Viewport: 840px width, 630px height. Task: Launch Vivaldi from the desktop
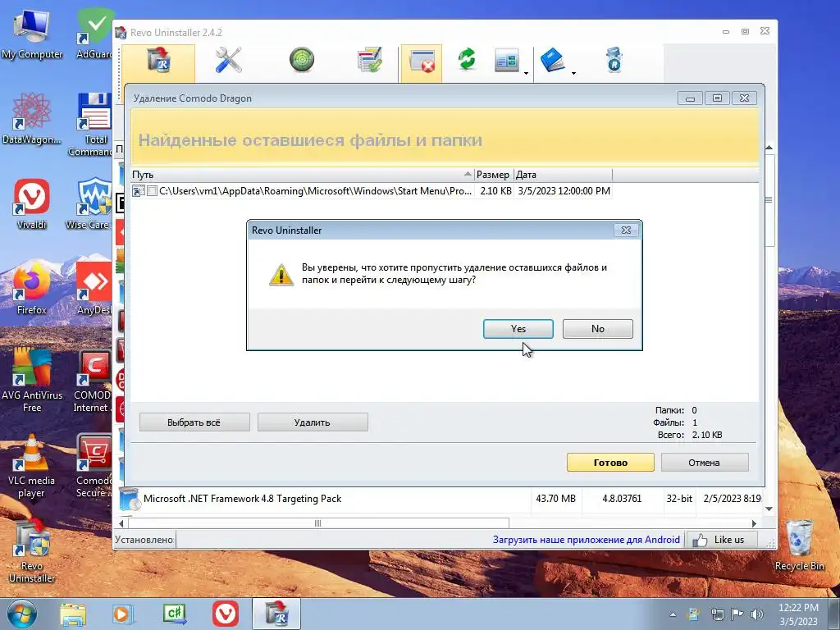32,204
